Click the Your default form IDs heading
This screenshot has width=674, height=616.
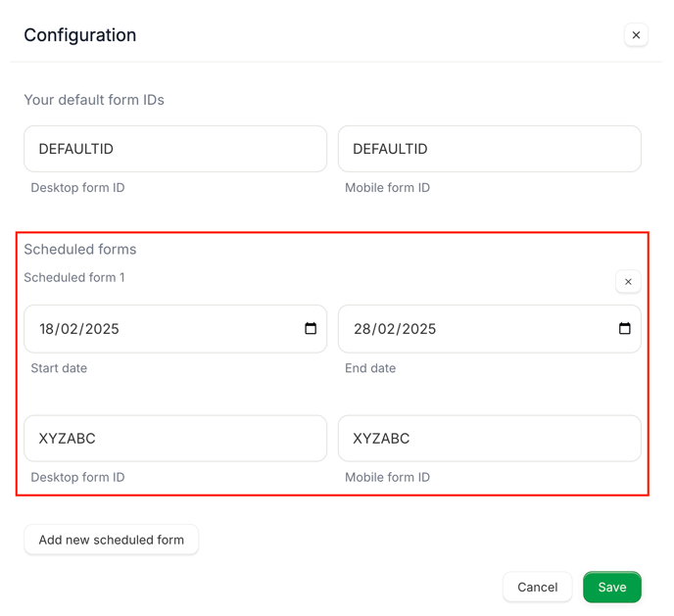(x=94, y=100)
